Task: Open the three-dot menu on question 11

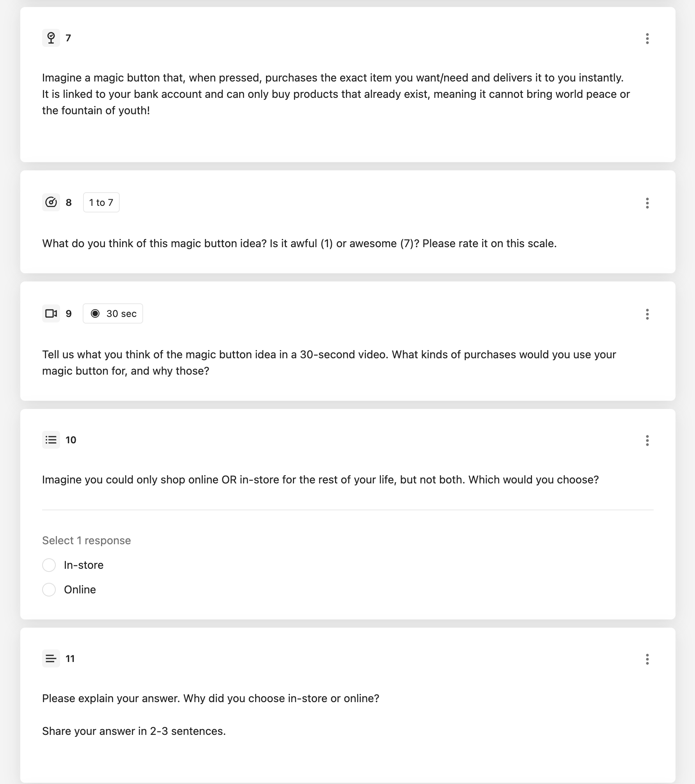Action: (647, 659)
